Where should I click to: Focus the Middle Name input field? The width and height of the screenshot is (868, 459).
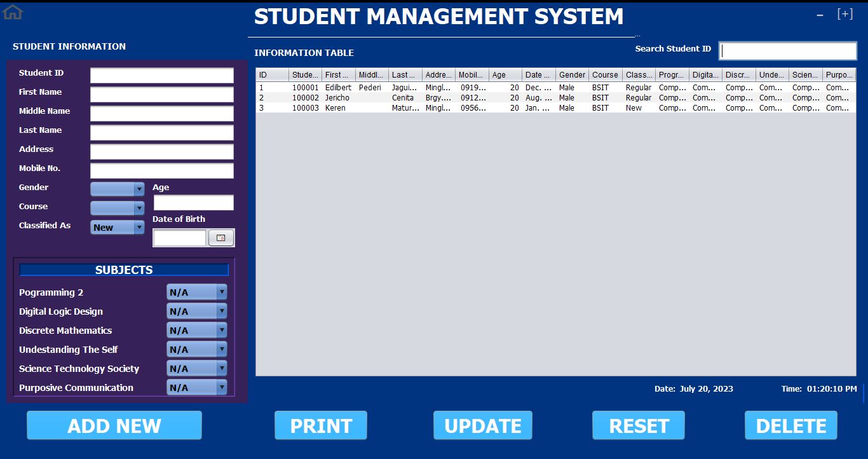click(162, 114)
